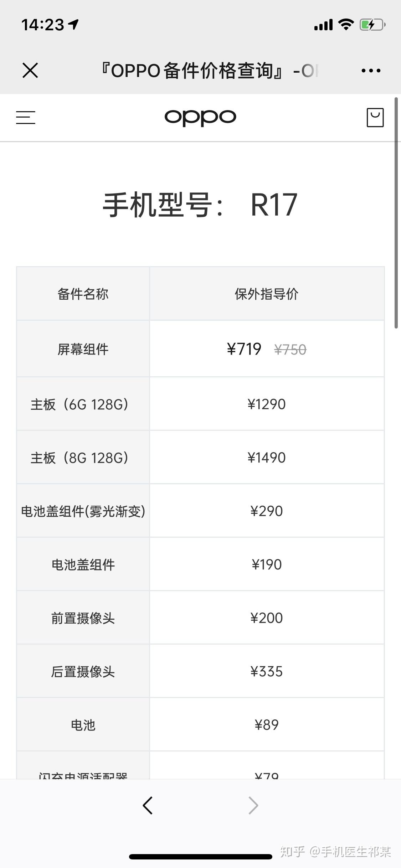Go forward with the right arrow
This screenshot has height=868, width=401.
[253, 805]
